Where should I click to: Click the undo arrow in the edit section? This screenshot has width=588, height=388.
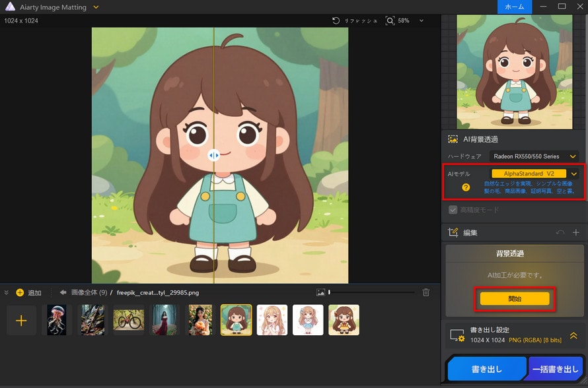tap(561, 233)
